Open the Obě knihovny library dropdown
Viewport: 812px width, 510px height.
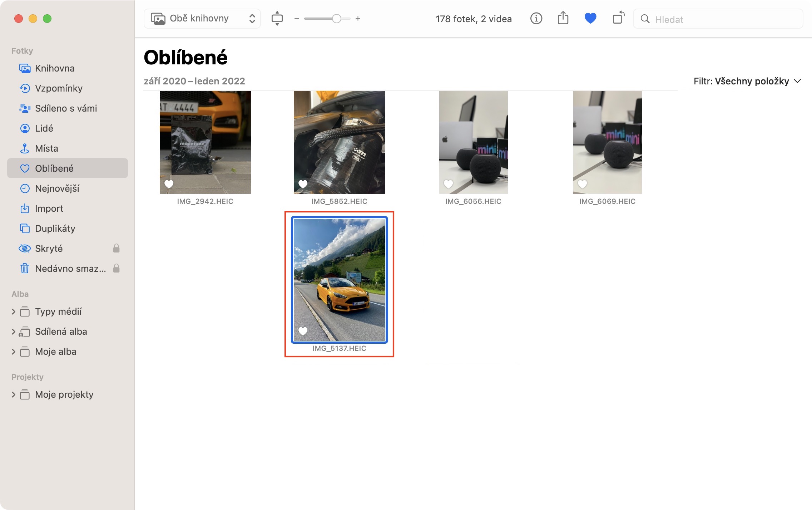pyautogui.click(x=202, y=19)
